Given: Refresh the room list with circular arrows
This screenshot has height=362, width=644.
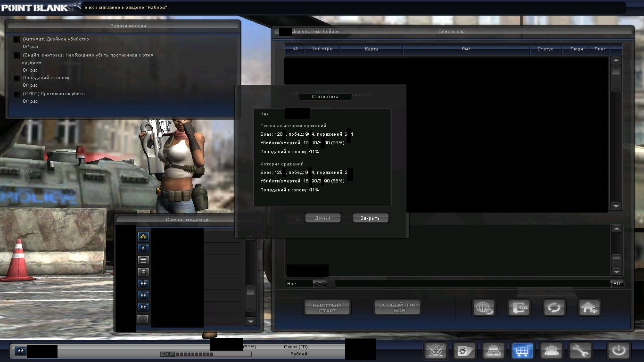Looking at the screenshot, I should 554,308.
